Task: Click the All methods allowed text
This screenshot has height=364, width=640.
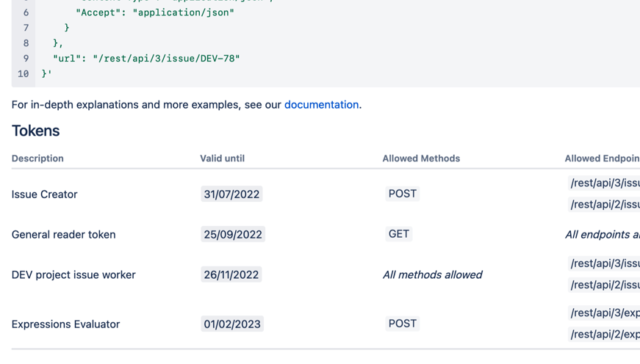Action: pyautogui.click(x=432, y=275)
